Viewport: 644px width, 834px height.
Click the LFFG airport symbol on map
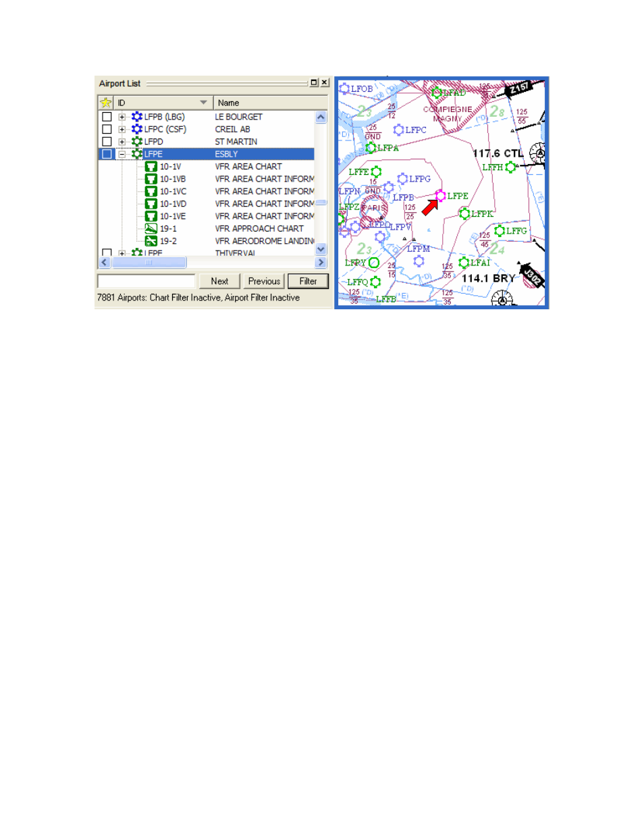[x=500, y=231]
